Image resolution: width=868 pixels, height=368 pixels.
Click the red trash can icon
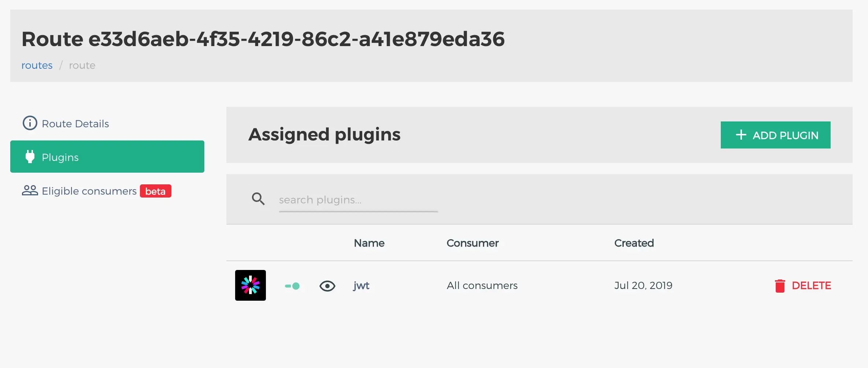(x=780, y=286)
